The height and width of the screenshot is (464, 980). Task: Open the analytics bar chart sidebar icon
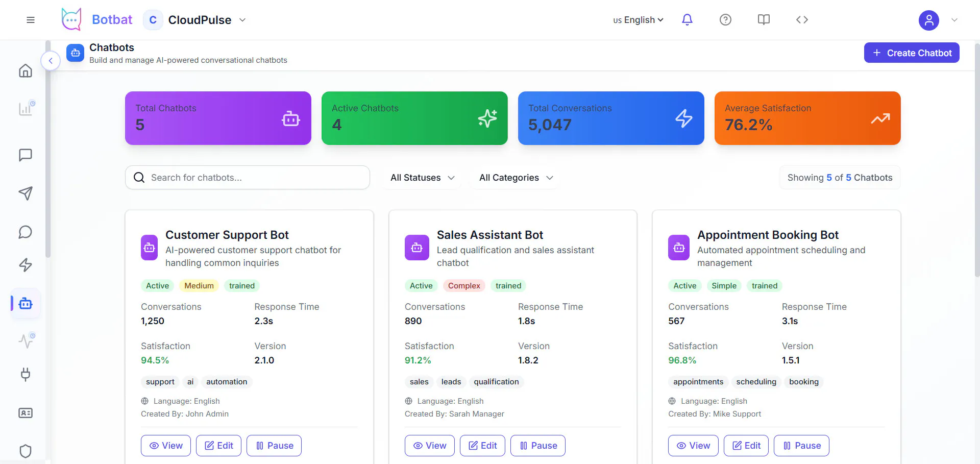click(26, 108)
